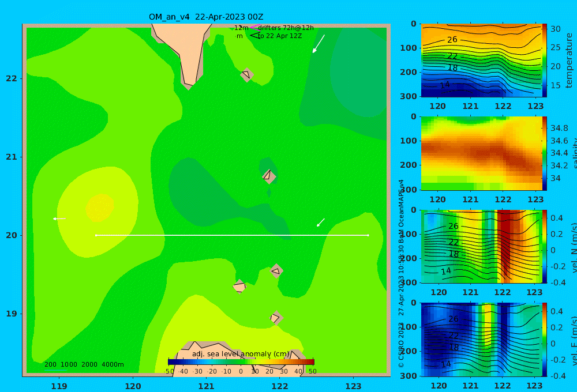Click the latitude label 21 on main map
The image size is (577, 392).
12,157
